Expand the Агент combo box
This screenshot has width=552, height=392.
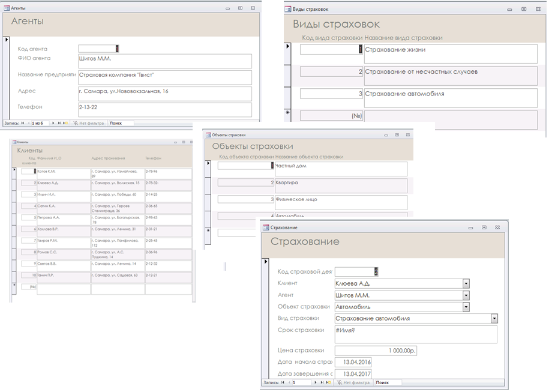[466, 295]
